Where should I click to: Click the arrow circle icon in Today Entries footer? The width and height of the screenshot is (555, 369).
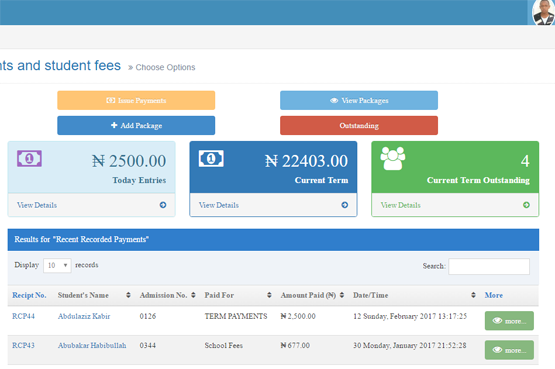click(x=163, y=205)
